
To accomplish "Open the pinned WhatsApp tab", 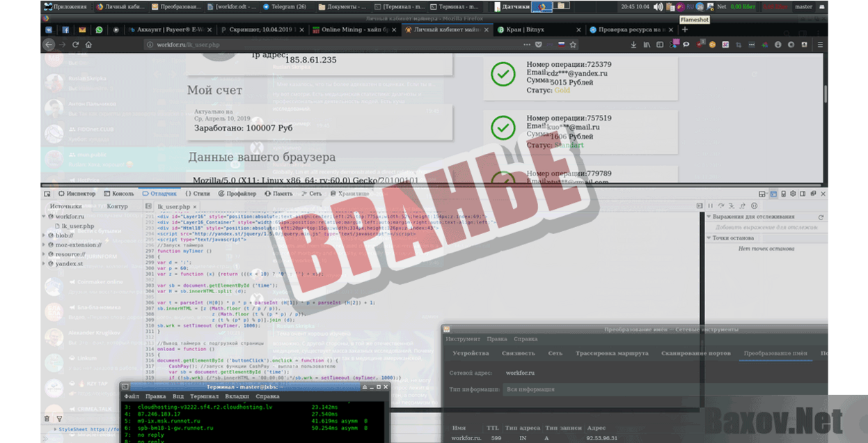I will click(99, 30).
